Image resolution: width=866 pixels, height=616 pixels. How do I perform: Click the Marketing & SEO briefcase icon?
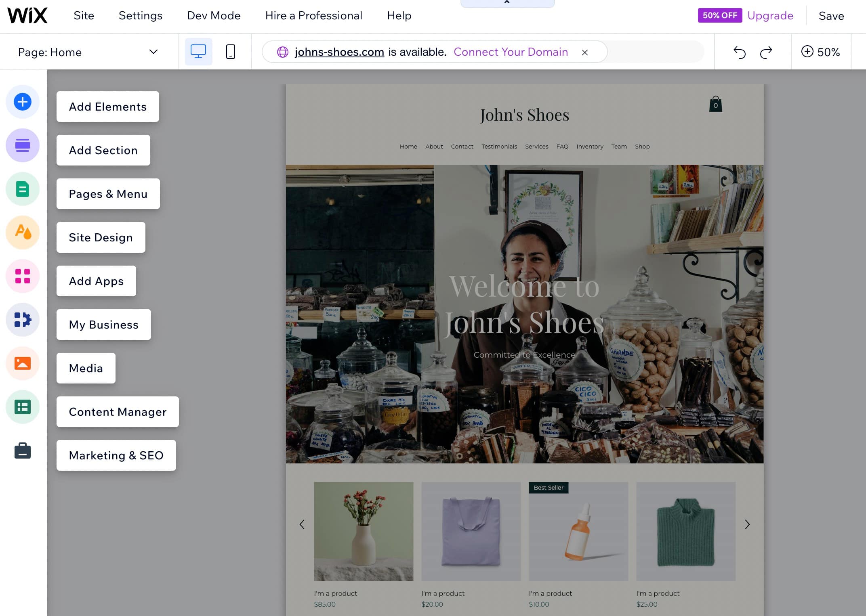[23, 450]
